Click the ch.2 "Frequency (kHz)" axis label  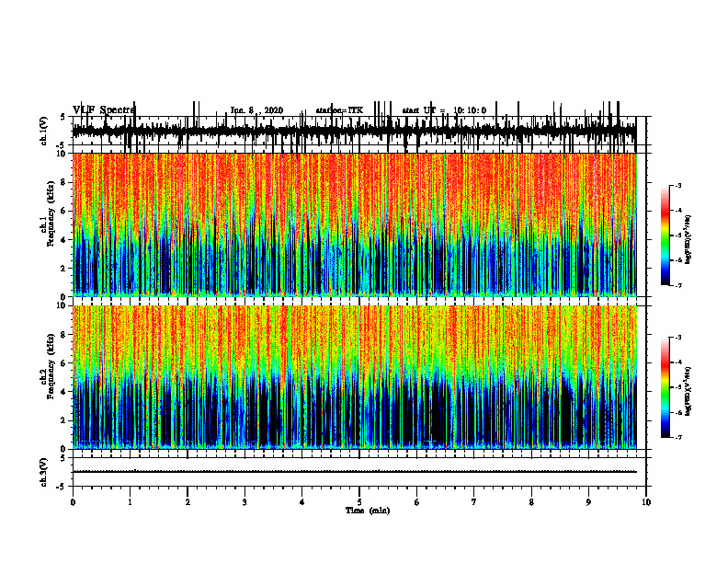pyautogui.click(x=51, y=366)
